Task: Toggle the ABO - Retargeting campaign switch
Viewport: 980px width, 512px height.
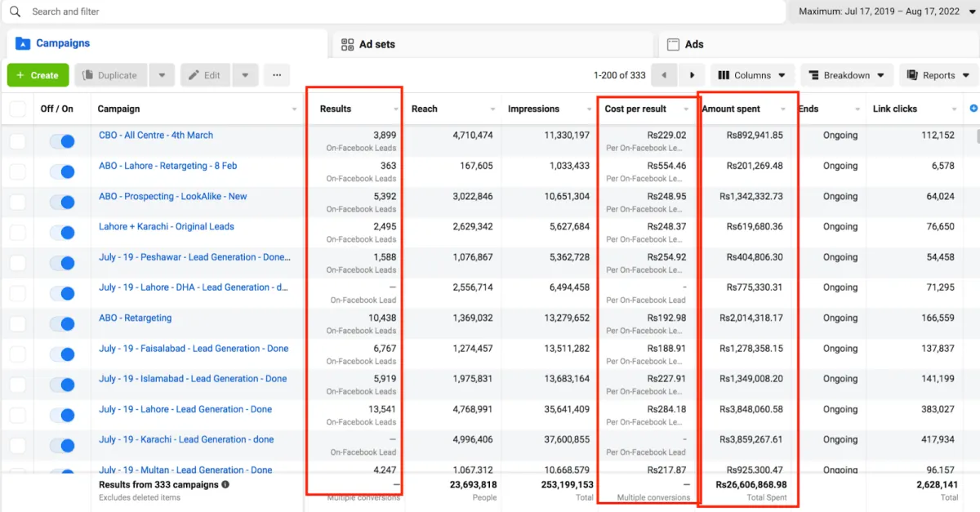Action: click(61, 324)
